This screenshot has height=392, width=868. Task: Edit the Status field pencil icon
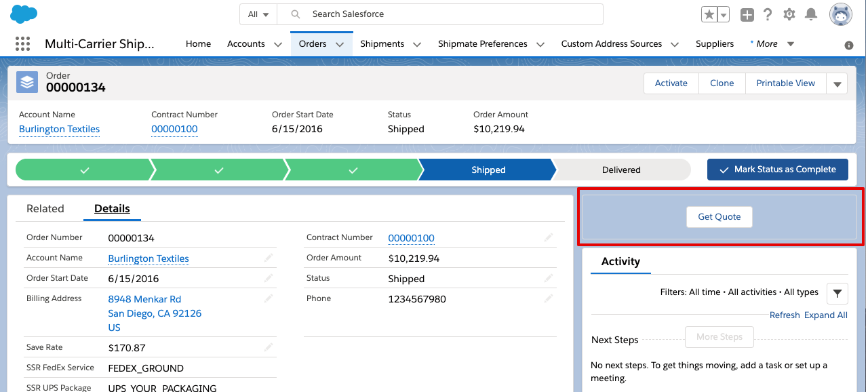(x=549, y=278)
